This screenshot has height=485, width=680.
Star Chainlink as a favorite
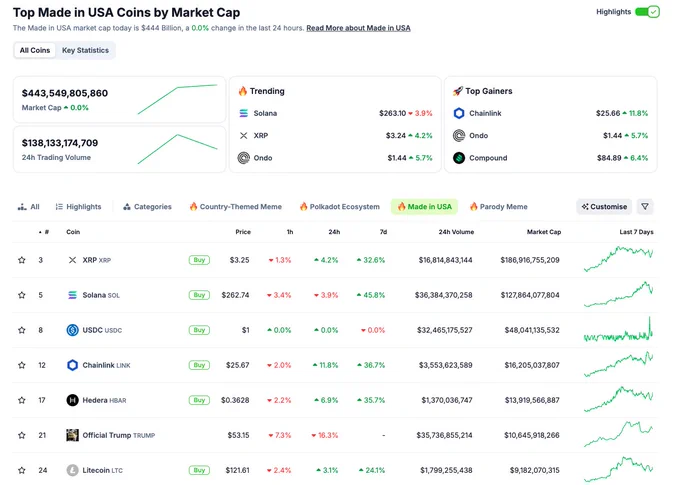22,365
